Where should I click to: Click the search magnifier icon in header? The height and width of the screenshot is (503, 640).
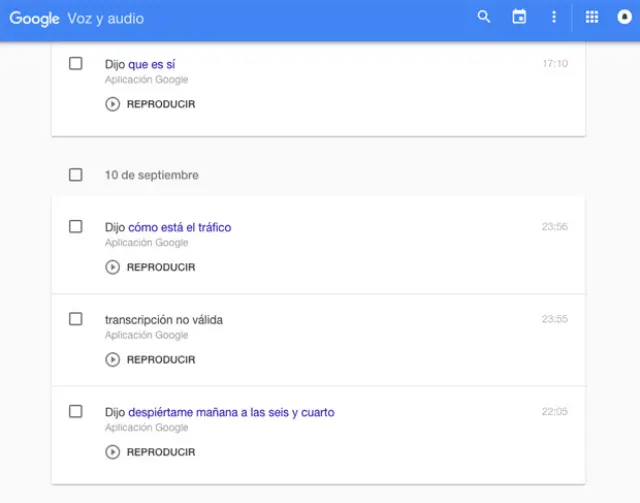click(484, 17)
